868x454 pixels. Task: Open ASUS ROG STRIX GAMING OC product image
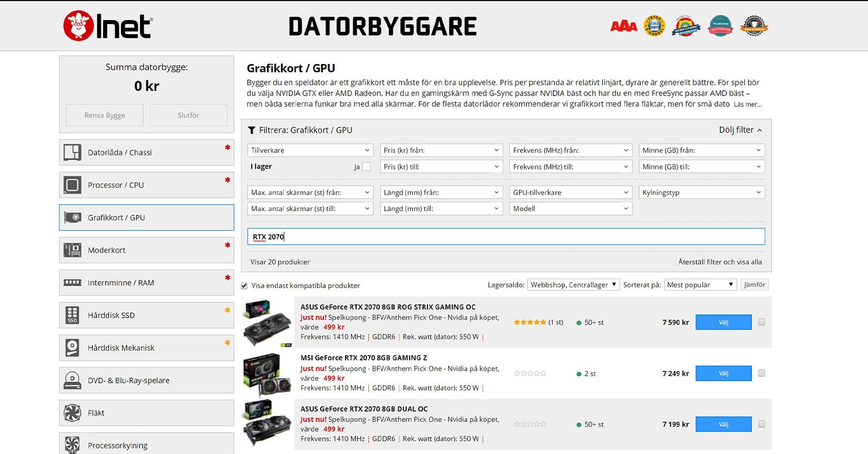point(267,323)
